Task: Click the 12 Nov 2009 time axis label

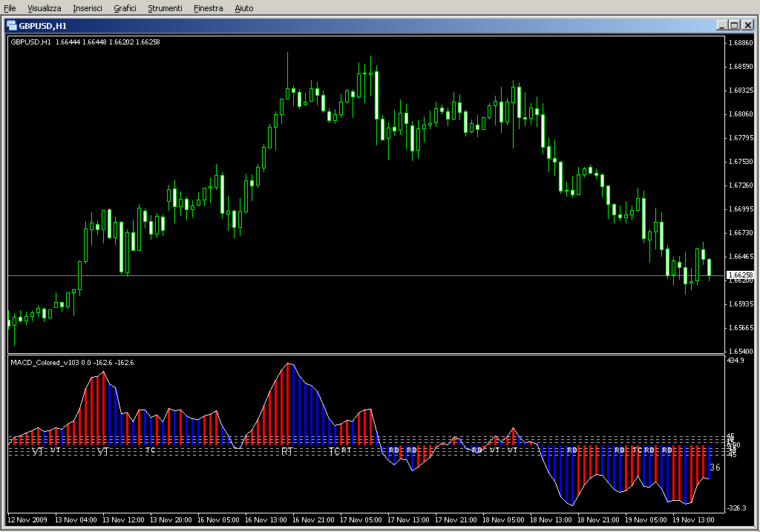Action: coord(27,520)
